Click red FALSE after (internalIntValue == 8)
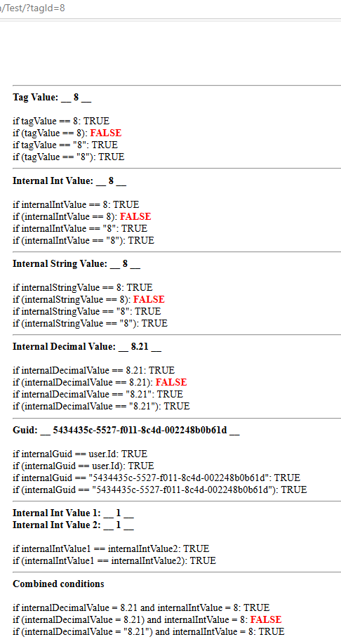 135,216
